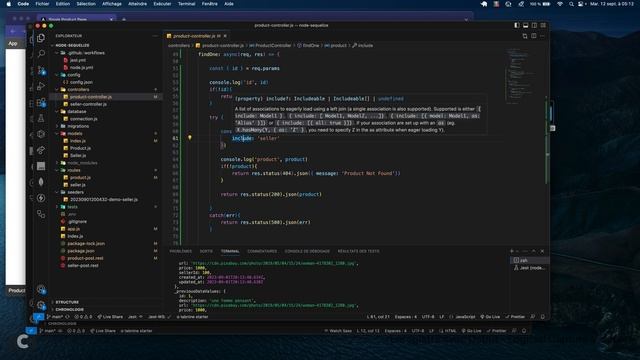The height and width of the screenshot is (360, 640).
Task: Open Seller.js model file
Action: [x=78, y=156]
